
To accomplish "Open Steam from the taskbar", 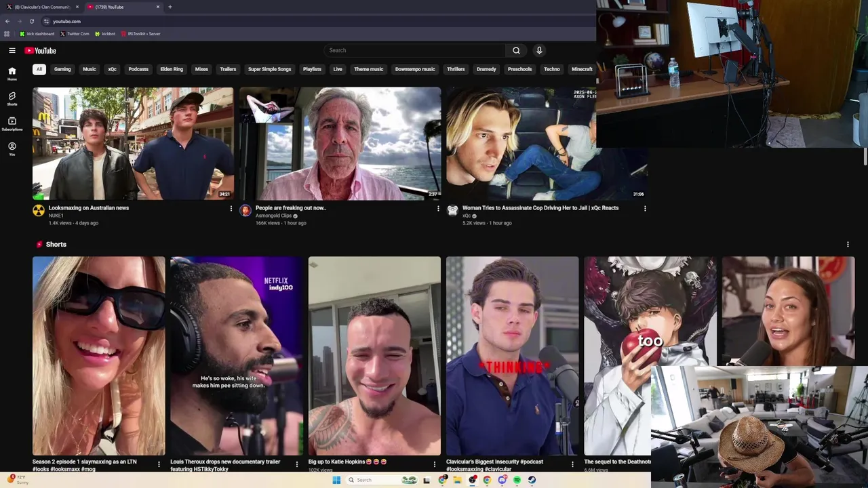I will pyautogui.click(x=532, y=480).
